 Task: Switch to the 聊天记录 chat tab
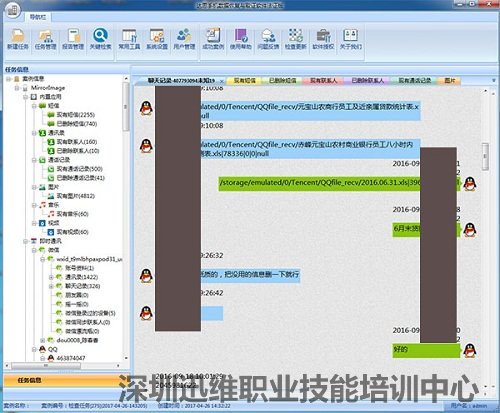tap(181, 81)
